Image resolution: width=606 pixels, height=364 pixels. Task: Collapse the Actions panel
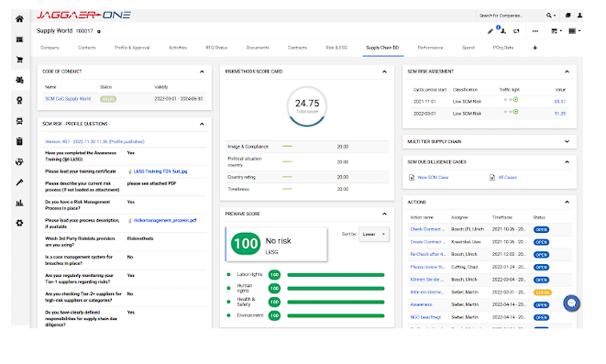tap(567, 202)
